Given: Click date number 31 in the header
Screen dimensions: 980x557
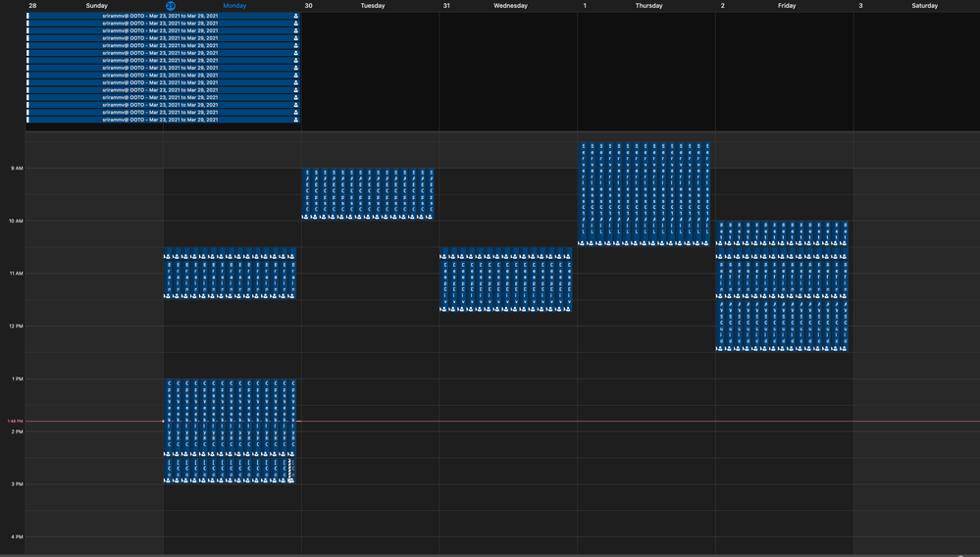Looking at the screenshot, I should (x=446, y=6).
